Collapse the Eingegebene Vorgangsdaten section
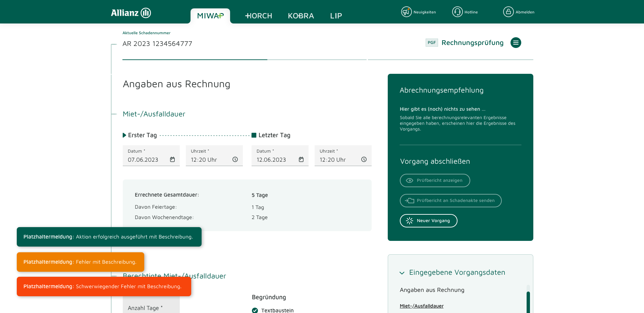This screenshot has height=313, width=644. tap(402, 273)
